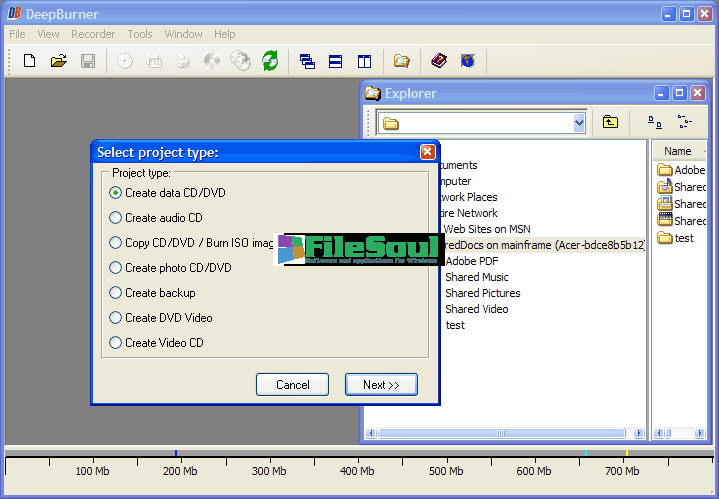
Task: Click the tile vertically toolbar icon
Action: point(364,61)
